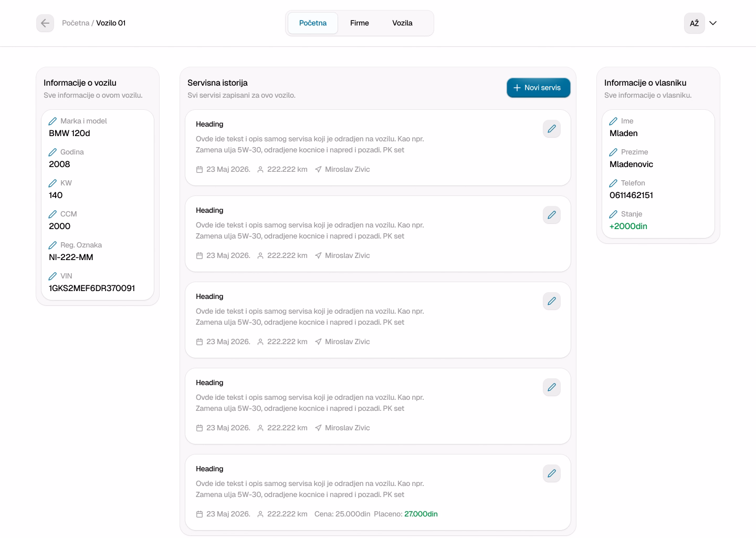
Task: Edit the Godina field pencil icon
Action: pyautogui.click(x=52, y=152)
